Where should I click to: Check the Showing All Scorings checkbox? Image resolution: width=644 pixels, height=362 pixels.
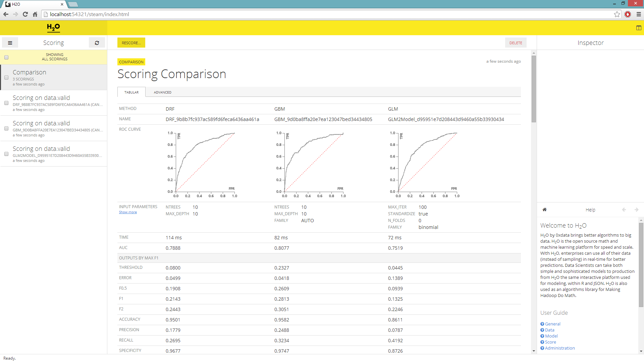coord(6,57)
